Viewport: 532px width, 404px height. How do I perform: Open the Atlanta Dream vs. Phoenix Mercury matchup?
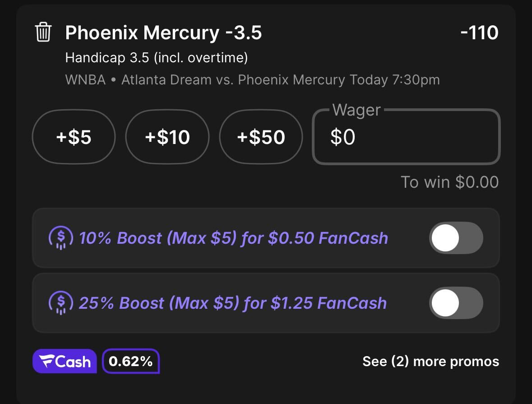click(x=233, y=80)
